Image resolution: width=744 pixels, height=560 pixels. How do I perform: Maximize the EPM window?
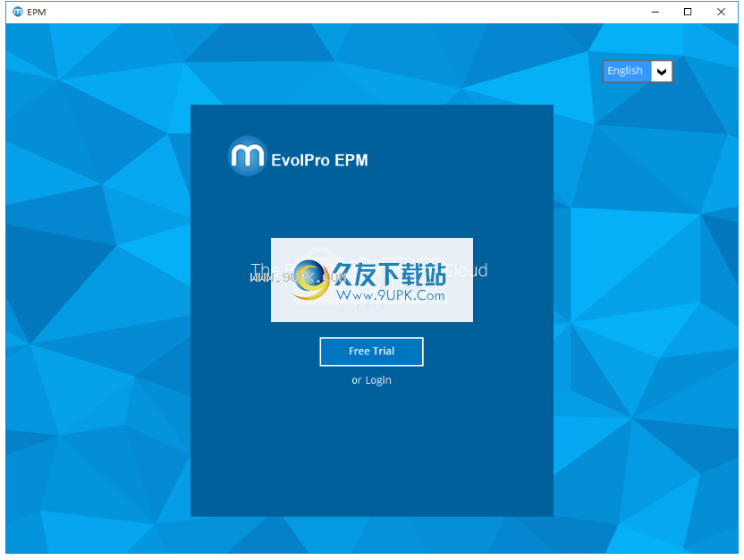click(688, 12)
